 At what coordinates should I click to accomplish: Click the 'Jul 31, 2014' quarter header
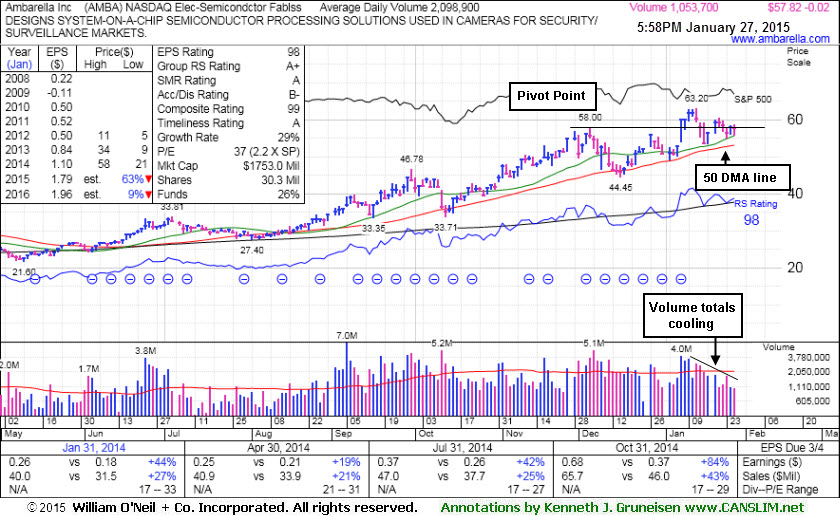tap(462, 447)
